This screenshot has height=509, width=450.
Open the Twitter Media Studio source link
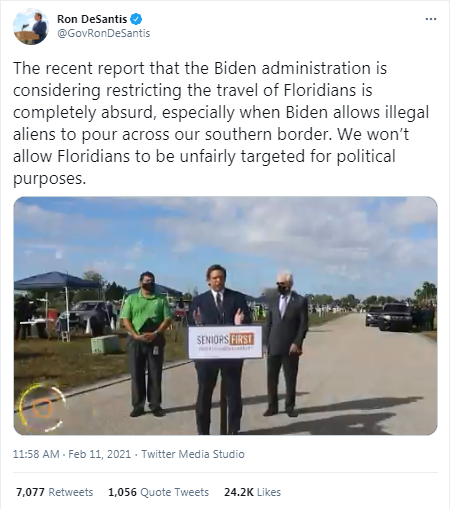pyautogui.click(x=193, y=454)
